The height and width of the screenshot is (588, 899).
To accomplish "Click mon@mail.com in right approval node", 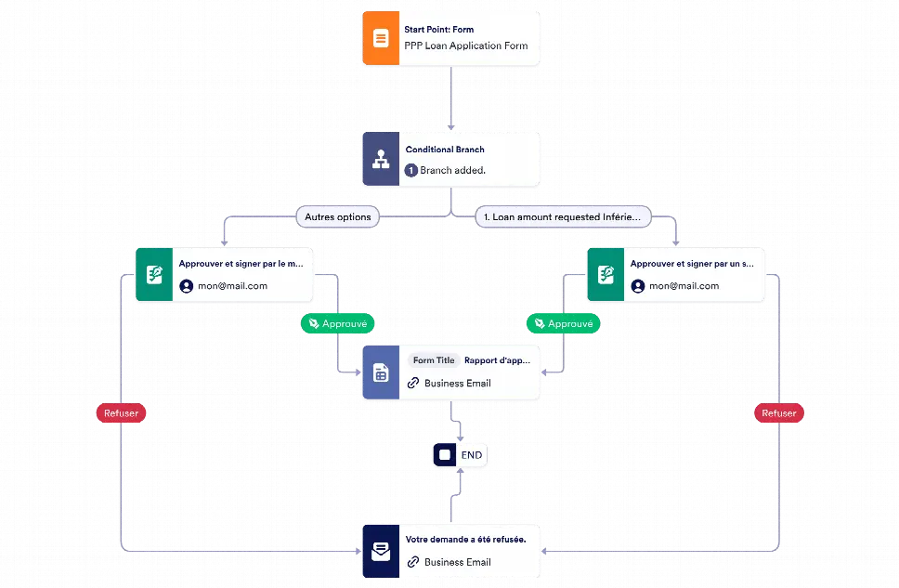I will tap(684, 286).
